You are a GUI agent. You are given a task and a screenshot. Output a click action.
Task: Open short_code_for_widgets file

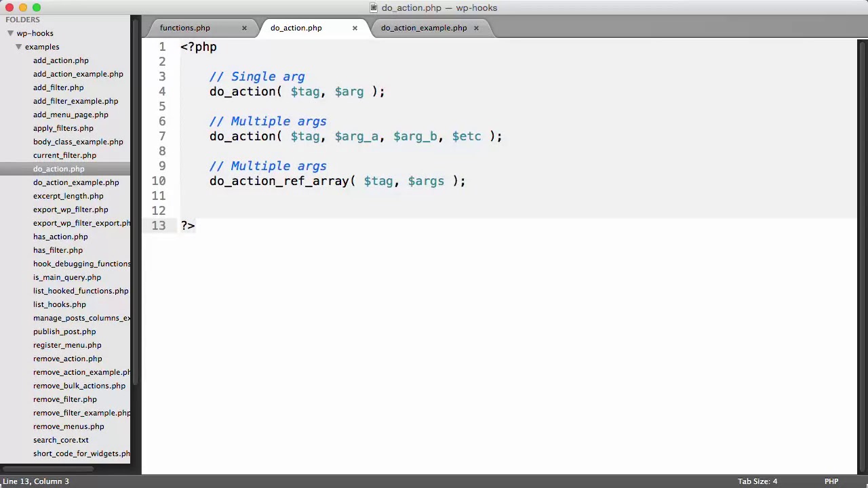point(82,453)
